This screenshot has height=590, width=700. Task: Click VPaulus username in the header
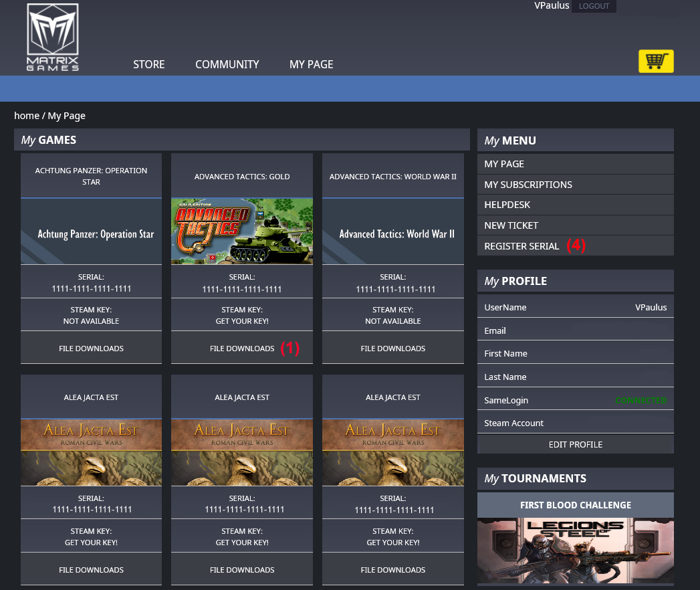(x=552, y=5)
